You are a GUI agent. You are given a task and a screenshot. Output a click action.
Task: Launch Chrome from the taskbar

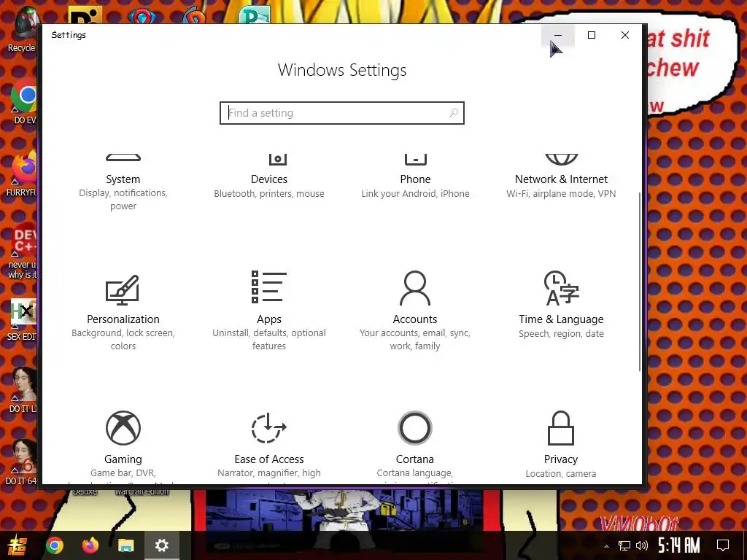tap(54, 545)
